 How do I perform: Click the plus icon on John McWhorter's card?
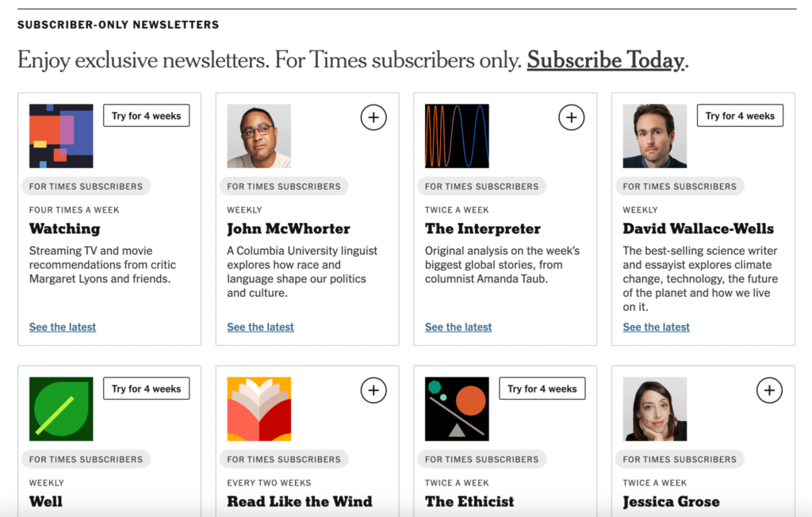(x=373, y=117)
